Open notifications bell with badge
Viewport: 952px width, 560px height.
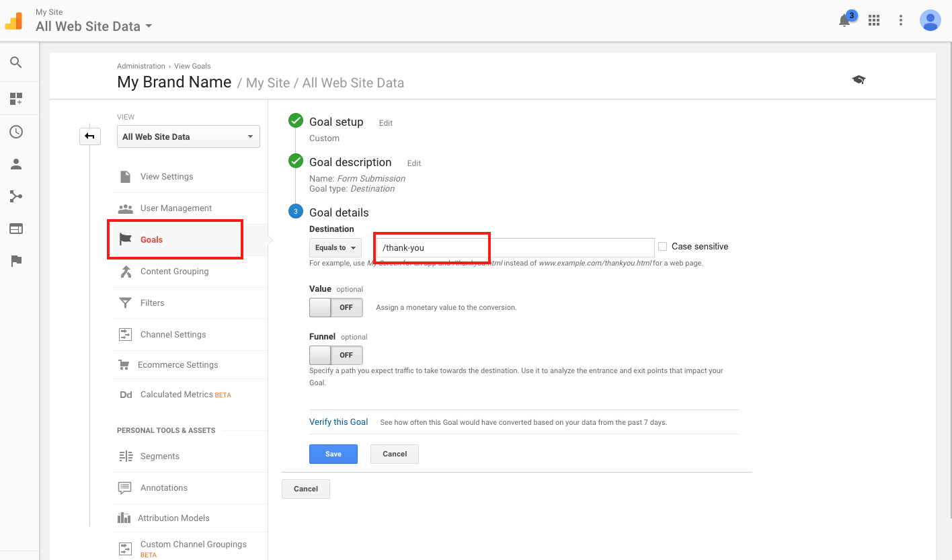pyautogui.click(x=845, y=20)
